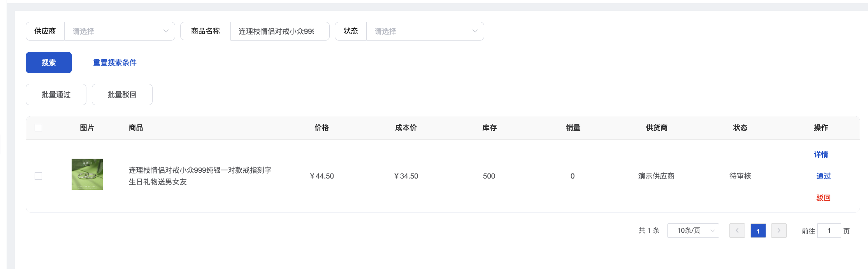Click the next page arrow icon
The image size is (868, 269).
(x=778, y=231)
